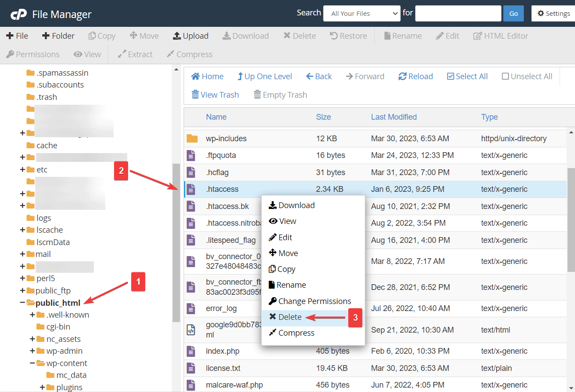The width and height of the screenshot is (575, 392).
Task: Select Change Permissions in context menu
Action: [x=314, y=301]
